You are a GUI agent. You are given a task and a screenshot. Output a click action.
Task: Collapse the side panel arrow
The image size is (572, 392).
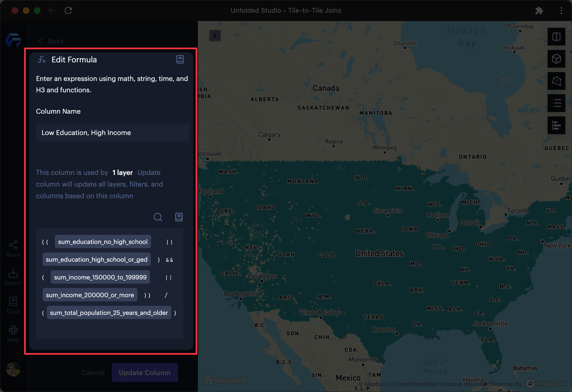click(215, 35)
